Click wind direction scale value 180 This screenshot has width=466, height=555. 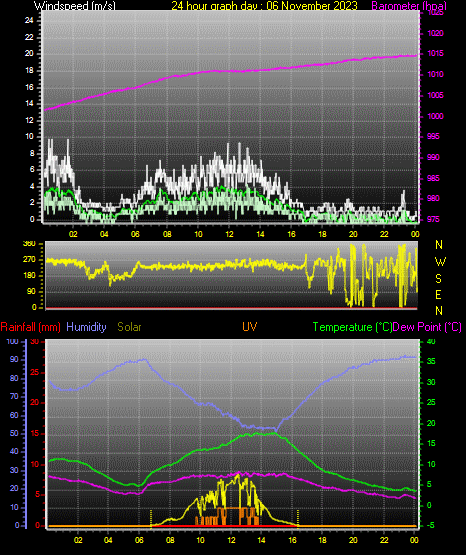click(x=29, y=275)
